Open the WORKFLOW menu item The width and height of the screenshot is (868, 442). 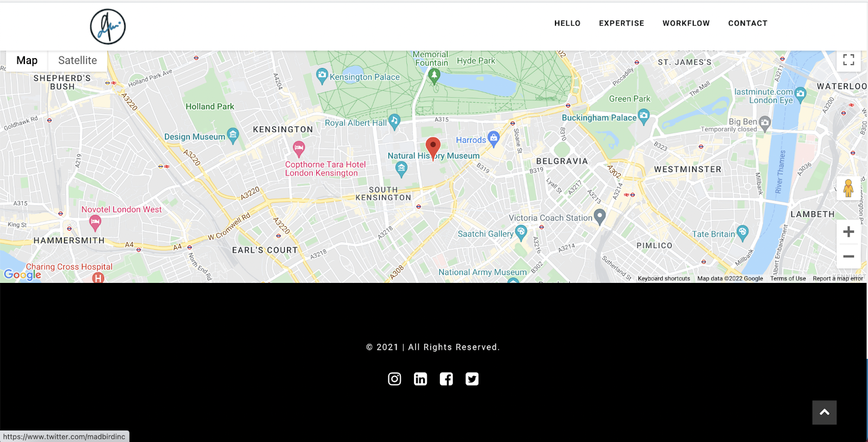pos(686,23)
